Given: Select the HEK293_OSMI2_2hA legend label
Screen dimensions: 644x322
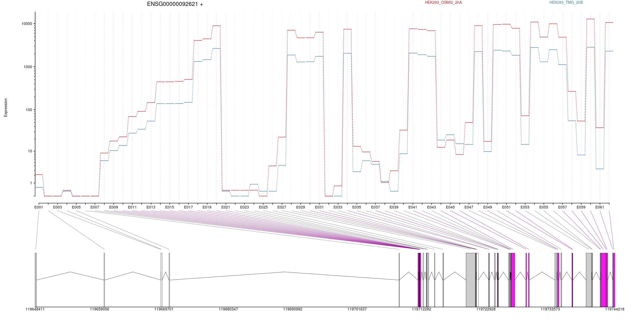Looking at the screenshot, I should coord(443,3).
